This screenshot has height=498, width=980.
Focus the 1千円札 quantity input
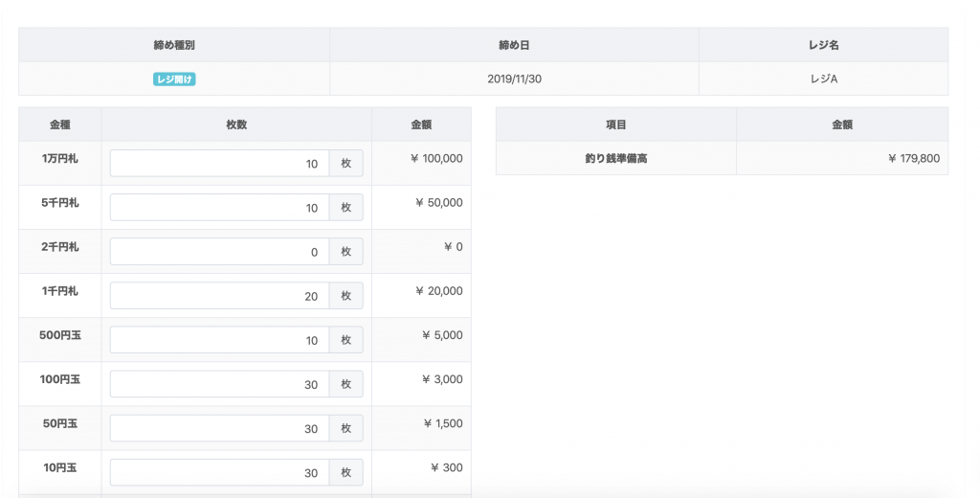pyautogui.click(x=220, y=295)
